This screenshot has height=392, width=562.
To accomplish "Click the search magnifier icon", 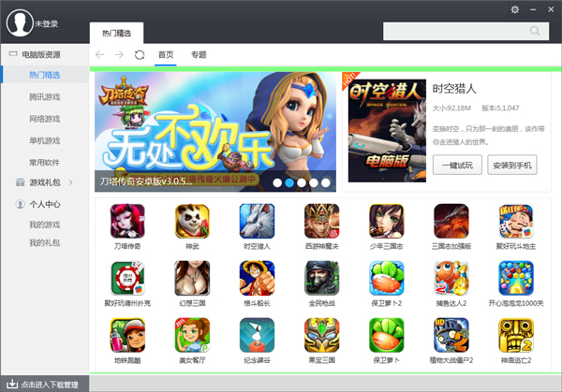I will click(x=535, y=31).
